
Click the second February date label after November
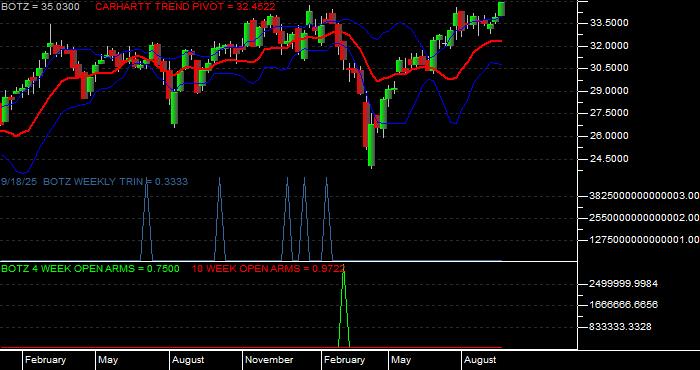pos(344,360)
